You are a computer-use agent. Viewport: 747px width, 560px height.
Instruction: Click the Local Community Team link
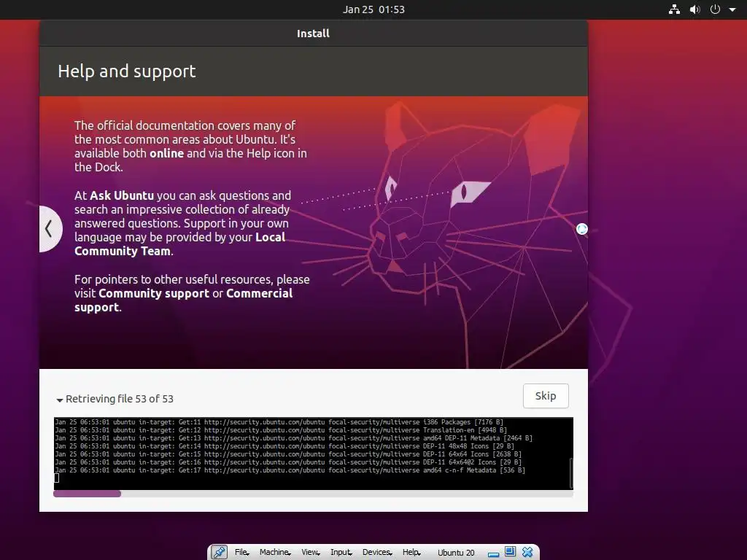pyautogui.click(x=180, y=244)
